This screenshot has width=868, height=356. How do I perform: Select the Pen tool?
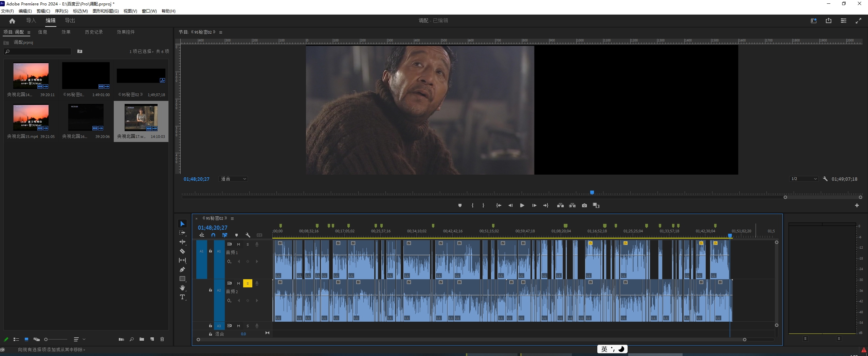182,270
